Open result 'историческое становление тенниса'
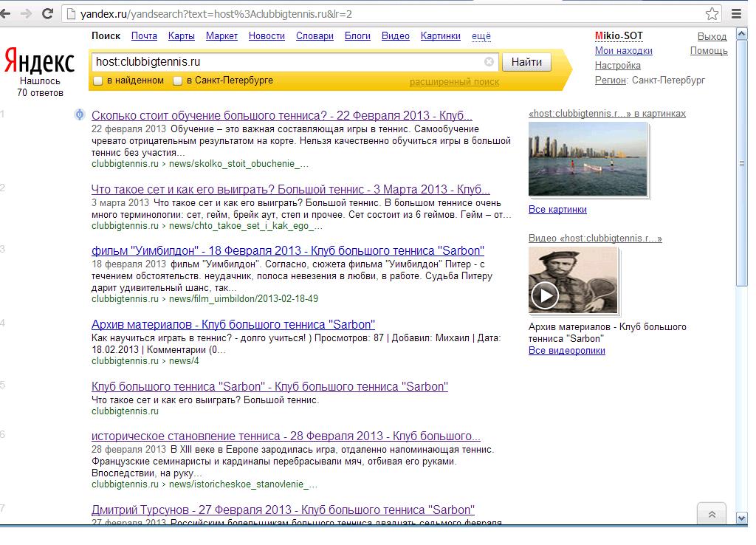Viewport: 756px width, 545px height. [286, 436]
